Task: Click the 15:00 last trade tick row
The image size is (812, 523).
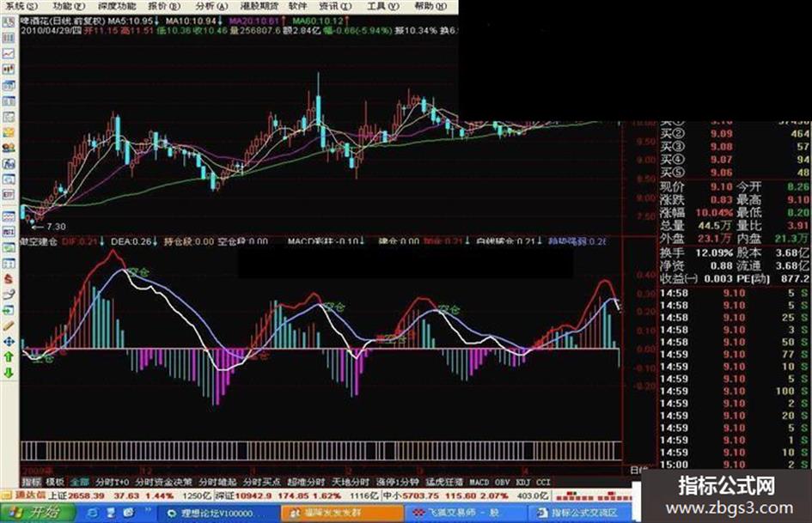Action: 735,465
